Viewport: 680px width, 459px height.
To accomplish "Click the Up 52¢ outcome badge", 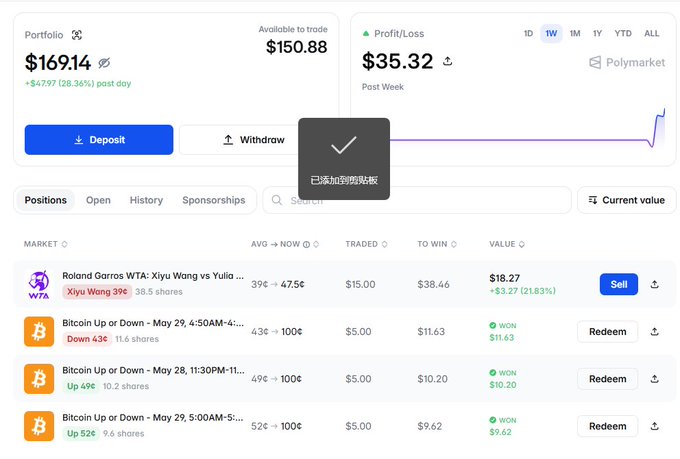I will point(81,434).
